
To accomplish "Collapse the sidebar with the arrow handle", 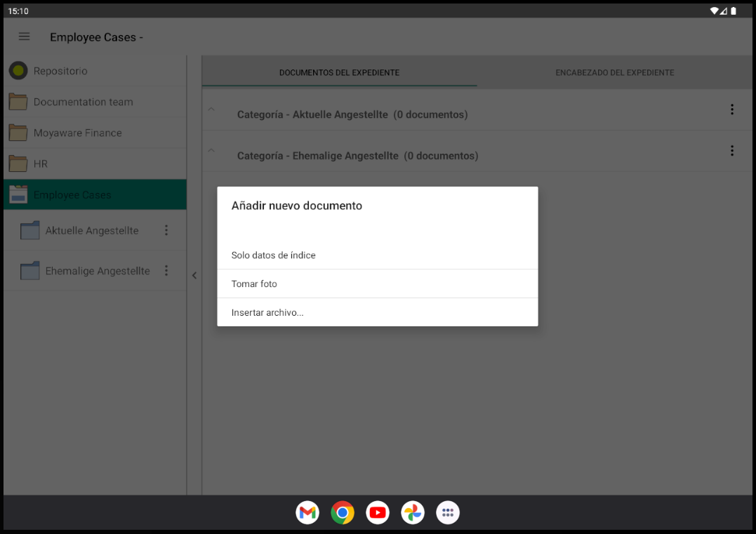I will pyautogui.click(x=194, y=276).
